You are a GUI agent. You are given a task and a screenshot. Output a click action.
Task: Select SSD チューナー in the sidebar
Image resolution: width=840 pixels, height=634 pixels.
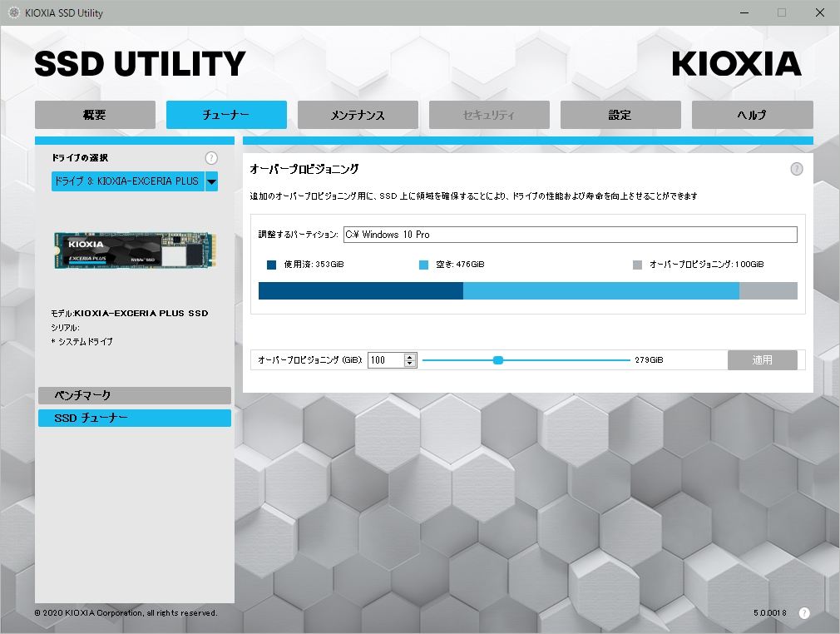click(135, 418)
